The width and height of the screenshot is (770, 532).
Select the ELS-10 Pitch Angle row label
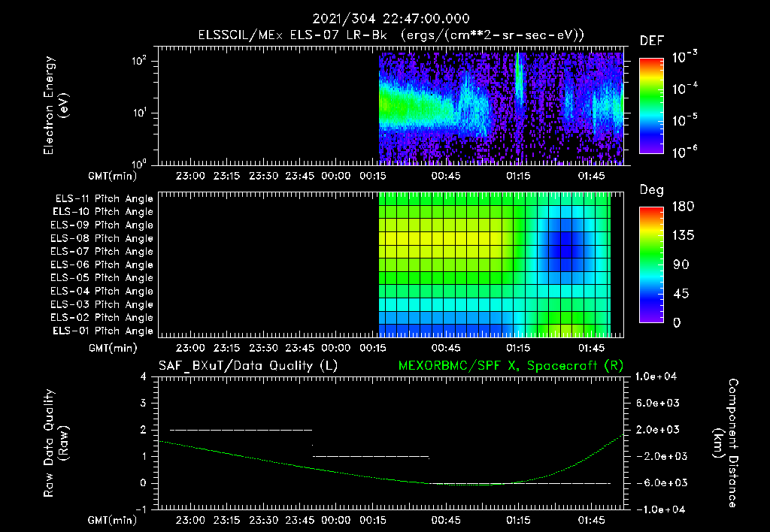coord(103,212)
